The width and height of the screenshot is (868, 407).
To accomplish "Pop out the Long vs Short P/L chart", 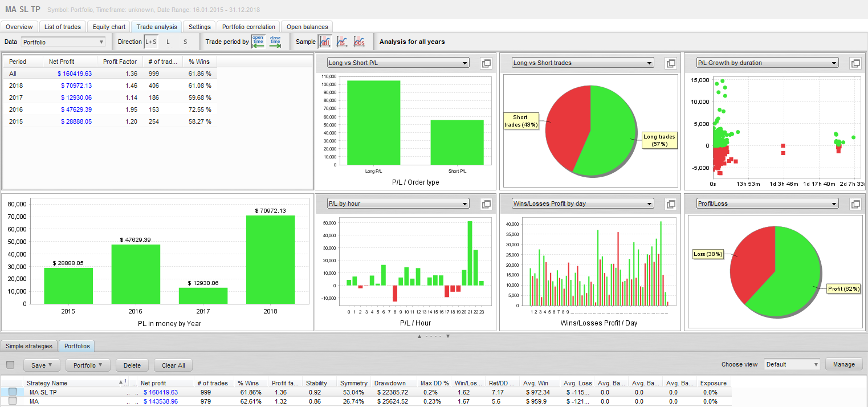I will 486,63.
